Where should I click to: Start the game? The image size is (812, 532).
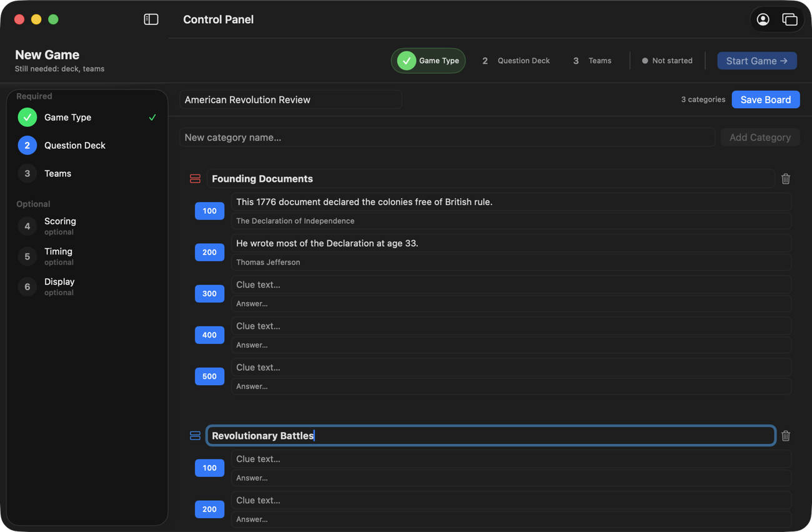tap(757, 61)
